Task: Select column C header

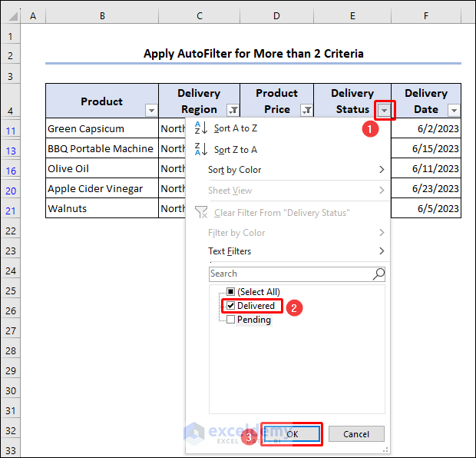Action: (199, 16)
